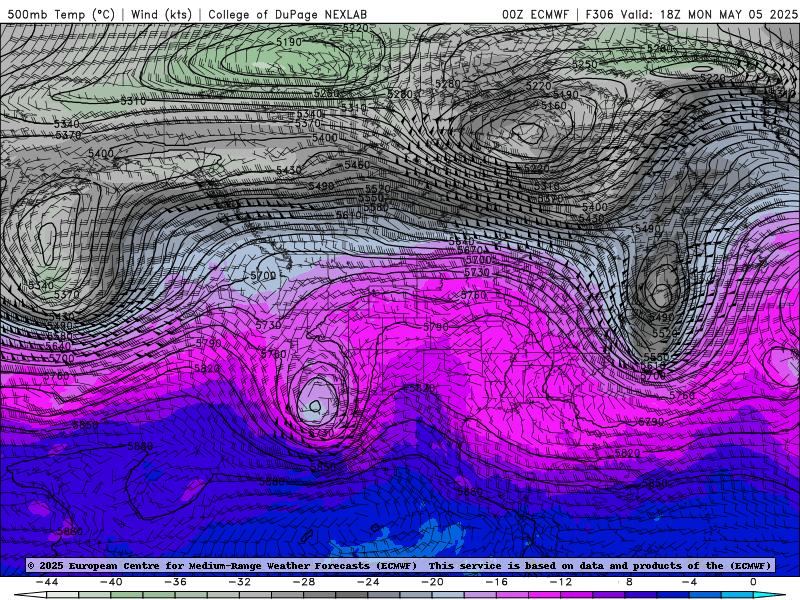
Task: Select the 'Wind (kts)' header label
Action: click(161, 14)
